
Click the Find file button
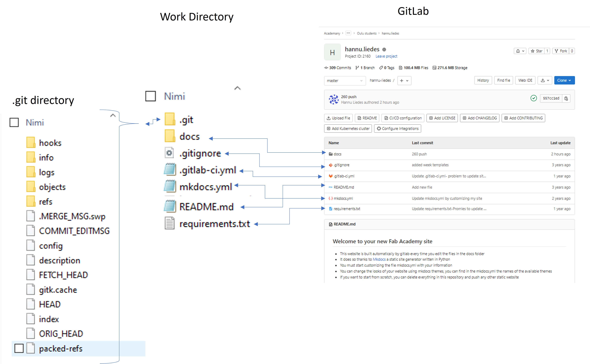504,80
